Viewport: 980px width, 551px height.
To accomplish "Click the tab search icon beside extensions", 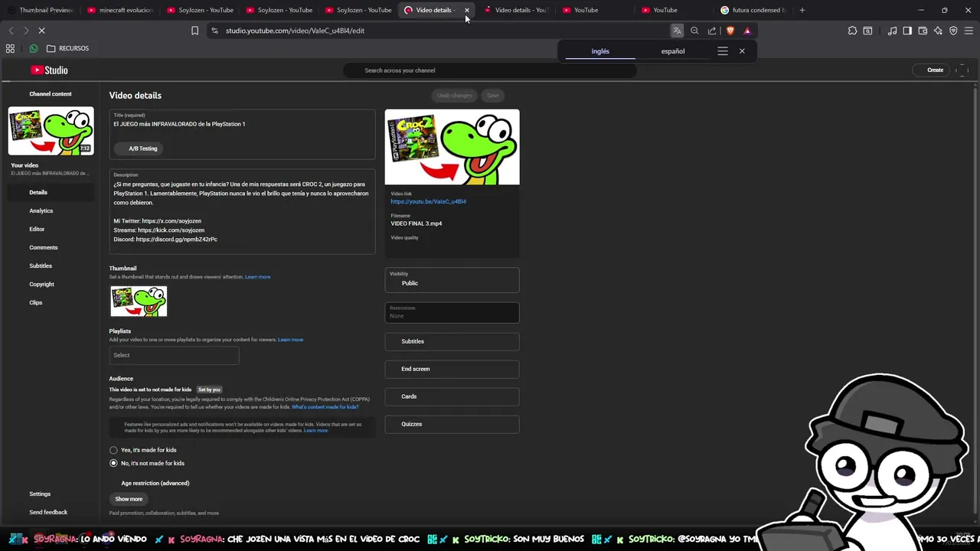I will [867, 31].
